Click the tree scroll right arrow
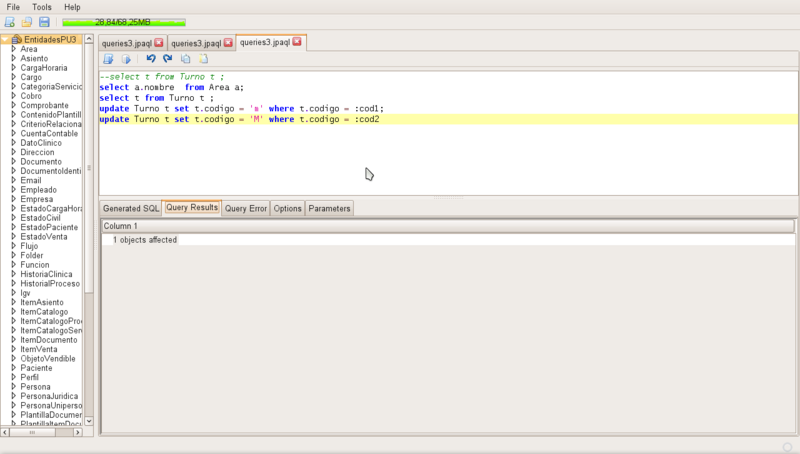Viewport: 800px width, 454px height. [78, 432]
